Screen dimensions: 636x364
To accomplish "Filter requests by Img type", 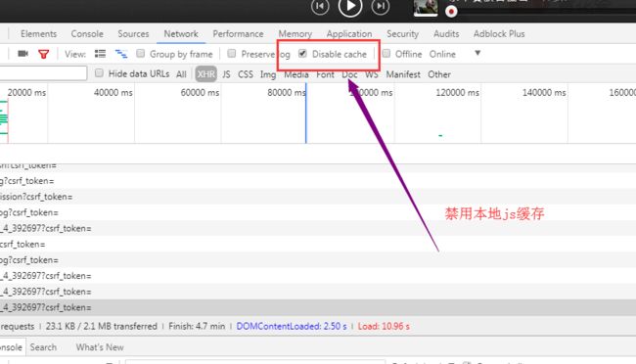I will pyautogui.click(x=268, y=74).
